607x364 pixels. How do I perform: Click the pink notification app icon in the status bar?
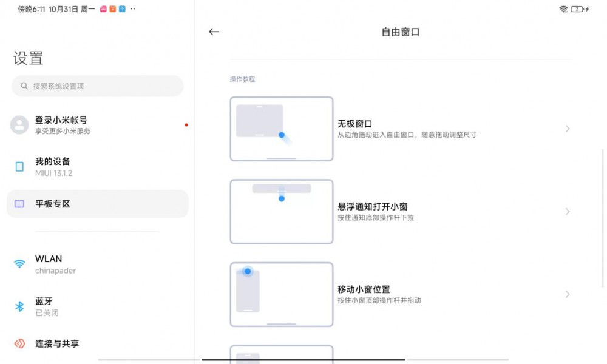click(104, 9)
